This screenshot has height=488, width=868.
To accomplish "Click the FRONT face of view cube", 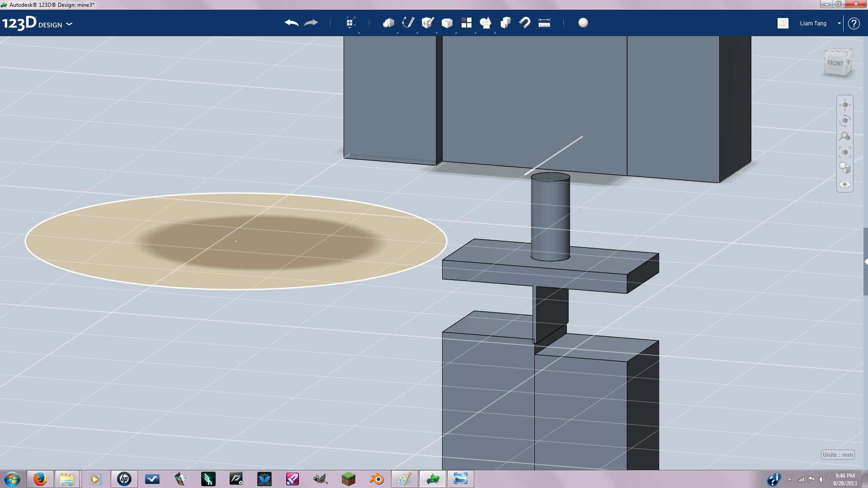I will 835,63.
